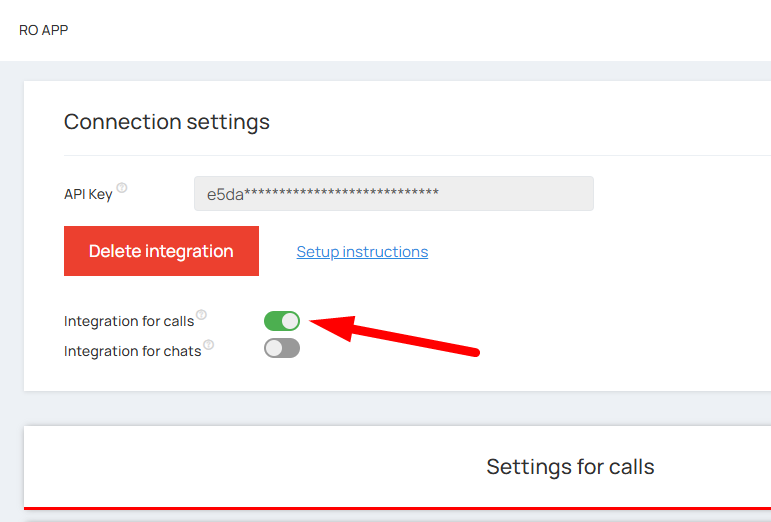Screen dimensions: 771x522
Task: Click the help icon beside Integration for calls
Action: pos(201,315)
